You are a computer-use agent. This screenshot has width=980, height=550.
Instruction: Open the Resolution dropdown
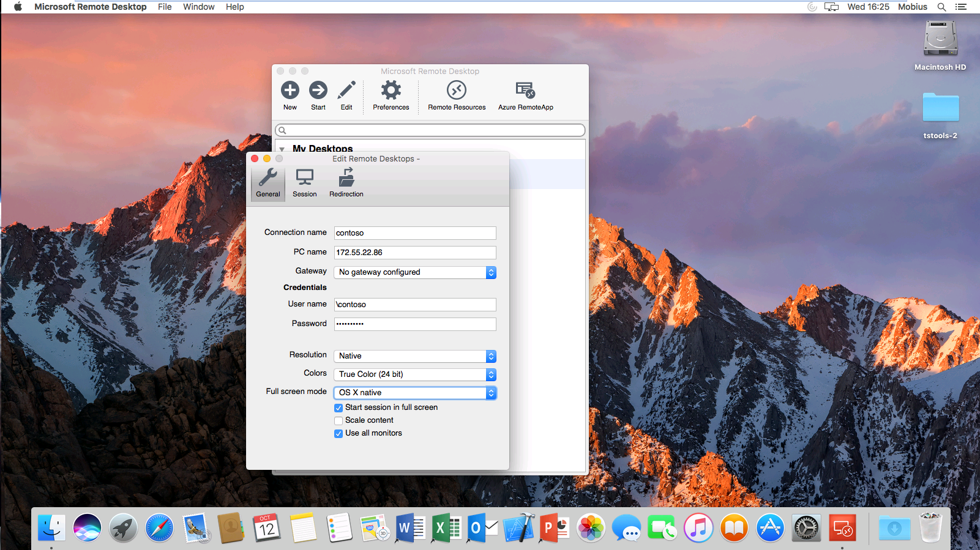(415, 356)
